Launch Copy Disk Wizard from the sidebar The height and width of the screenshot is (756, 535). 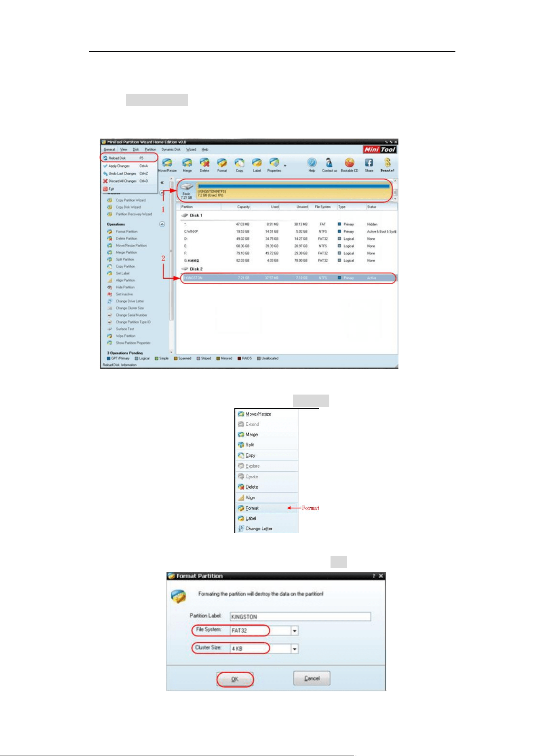[x=124, y=207]
